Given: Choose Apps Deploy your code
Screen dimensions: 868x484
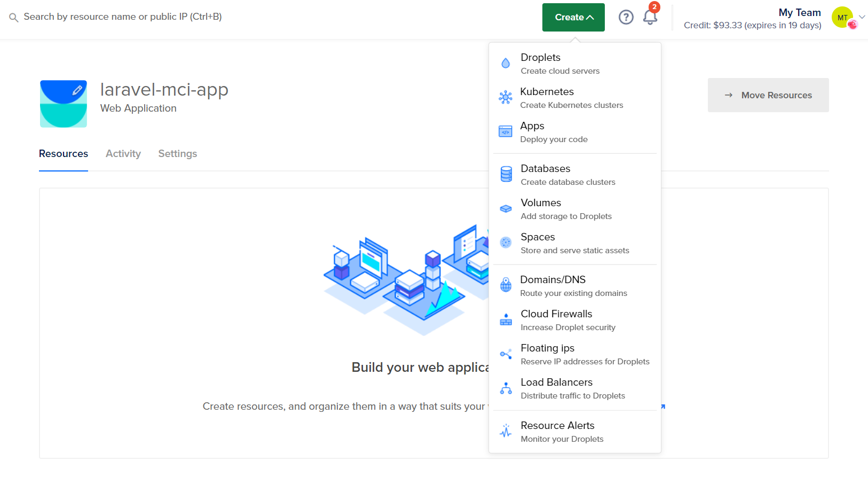Looking at the screenshot, I should (575, 132).
